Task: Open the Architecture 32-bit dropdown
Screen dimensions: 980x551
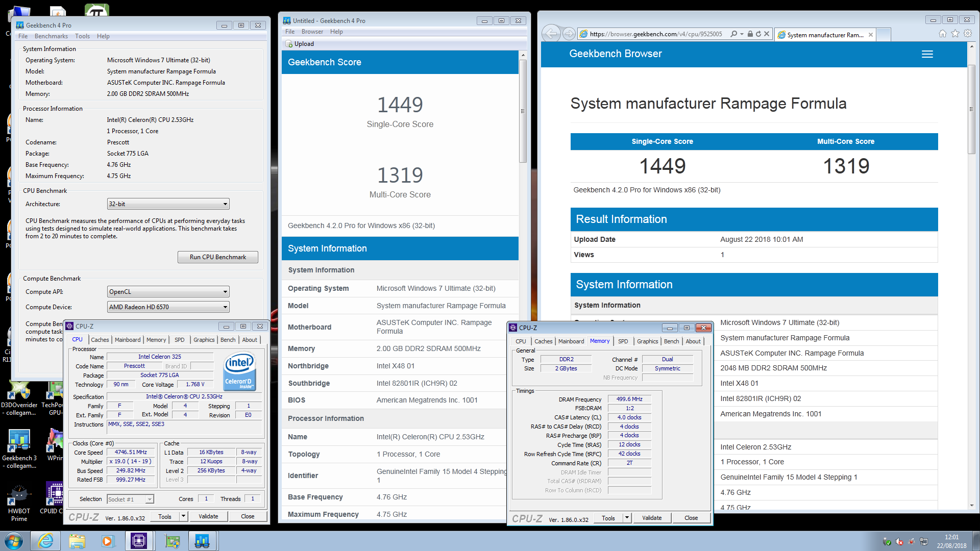Action: [x=168, y=204]
